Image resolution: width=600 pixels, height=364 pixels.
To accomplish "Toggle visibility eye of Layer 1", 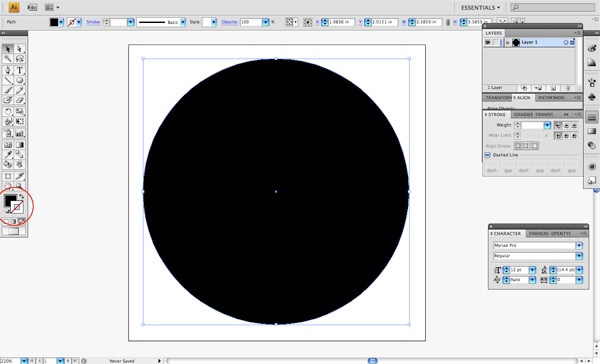I will (x=488, y=42).
